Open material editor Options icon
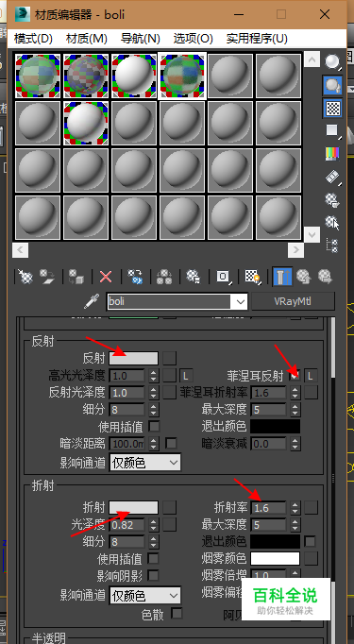This screenshot has width=354, height=644. (x=332, y=200)
